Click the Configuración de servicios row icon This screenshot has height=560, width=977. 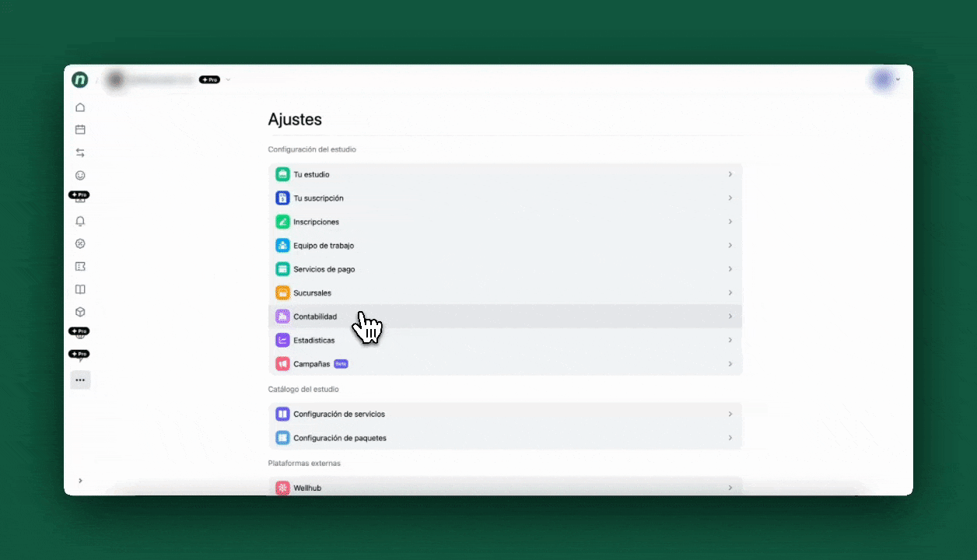[282, 415]
